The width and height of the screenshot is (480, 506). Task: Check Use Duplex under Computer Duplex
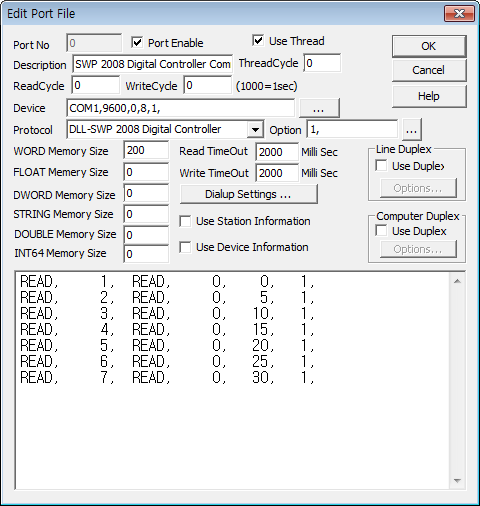(381, 231)
